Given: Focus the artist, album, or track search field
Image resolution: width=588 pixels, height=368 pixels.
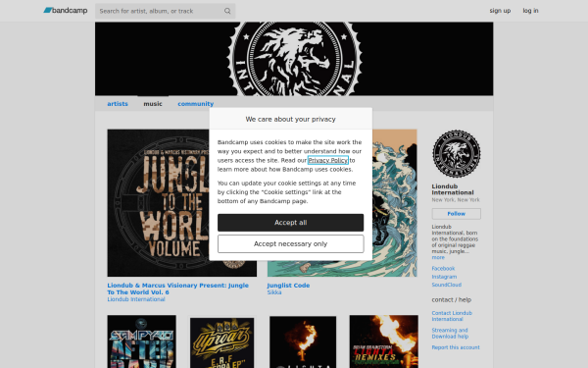Looking at the screenshot, I should coord(165,11).
